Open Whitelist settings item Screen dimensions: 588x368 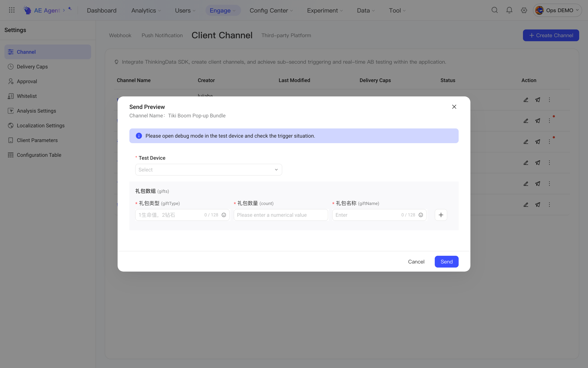[x=48, y=96]
